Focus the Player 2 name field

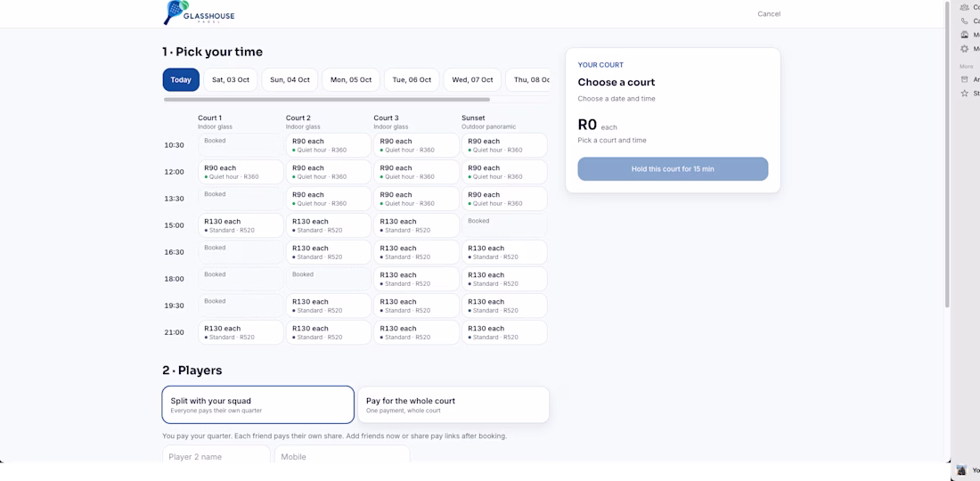216,455
